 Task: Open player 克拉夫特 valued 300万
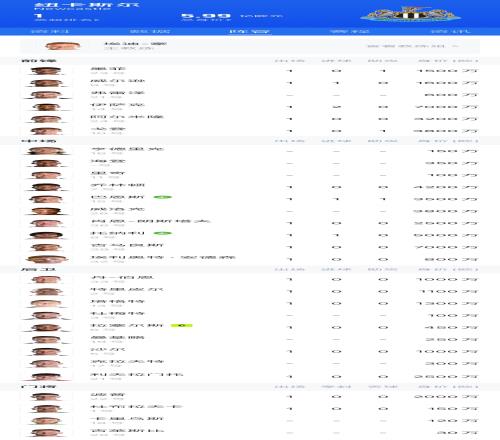[127, 361]
